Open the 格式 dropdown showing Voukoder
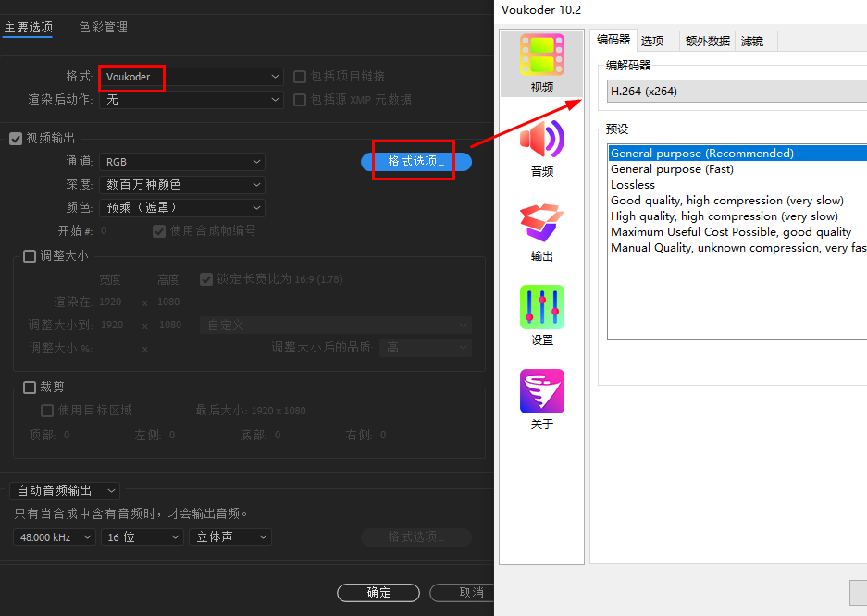 pos(190,77)
